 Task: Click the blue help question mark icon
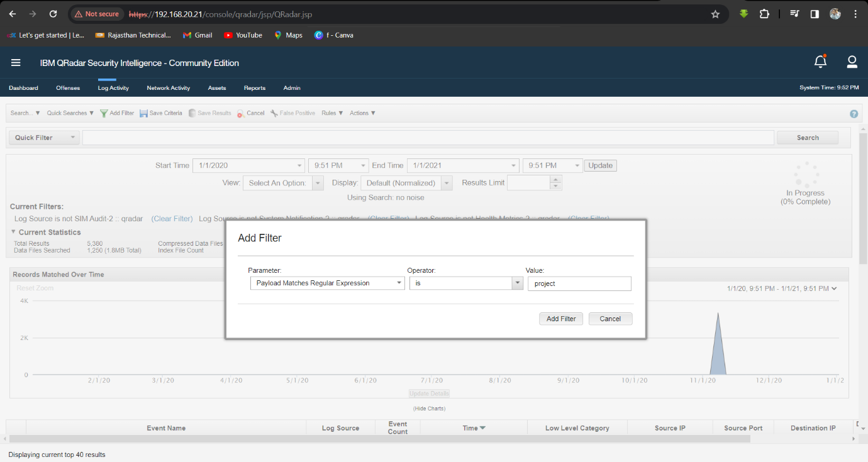coord(854,114)
